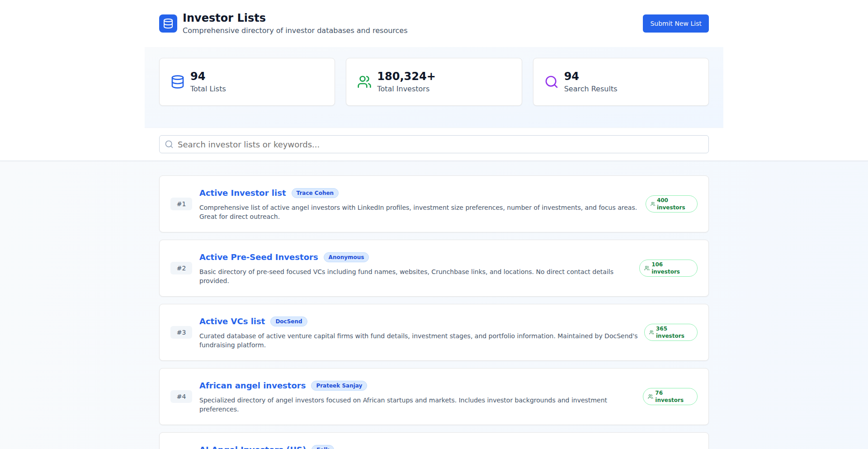Screen dimensions: 868x449
Task: Click the people icon in 365 investors badge
Action: click(x=651, y=332)
